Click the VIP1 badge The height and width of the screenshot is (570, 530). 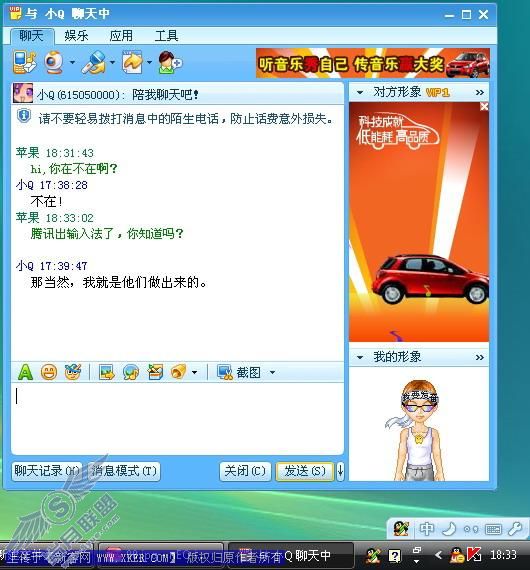point(438,93)
